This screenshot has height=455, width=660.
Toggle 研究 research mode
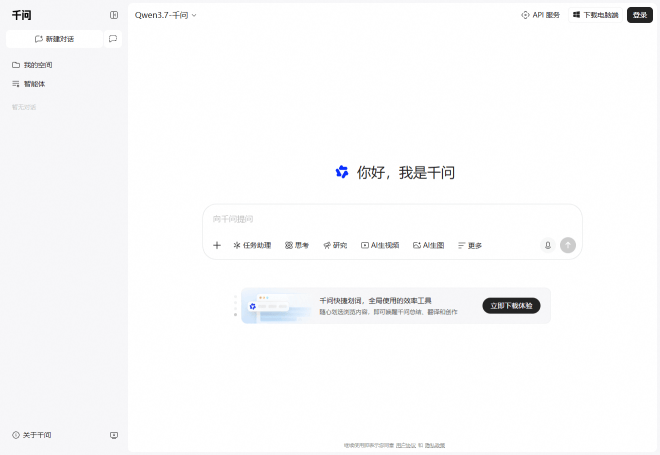335,245
